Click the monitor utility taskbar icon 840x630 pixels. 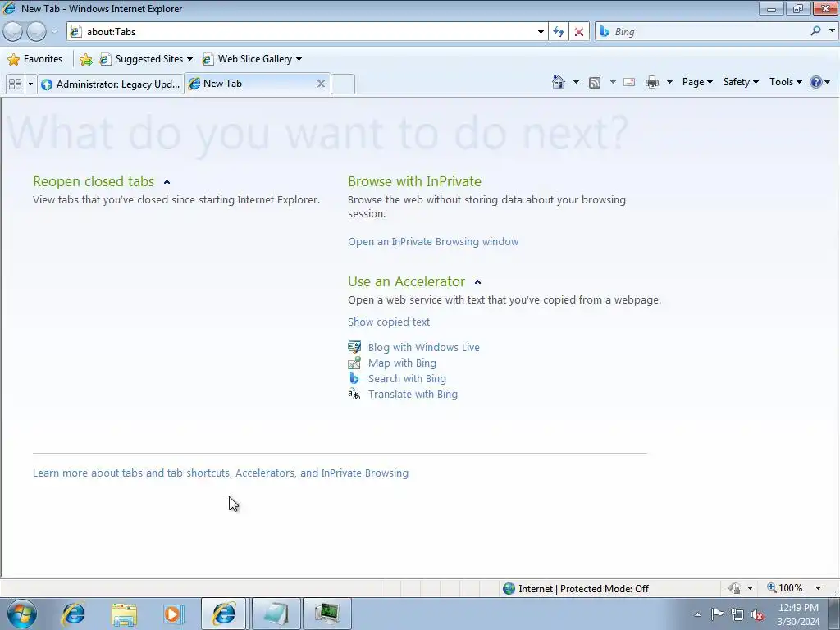coord(326,614)
